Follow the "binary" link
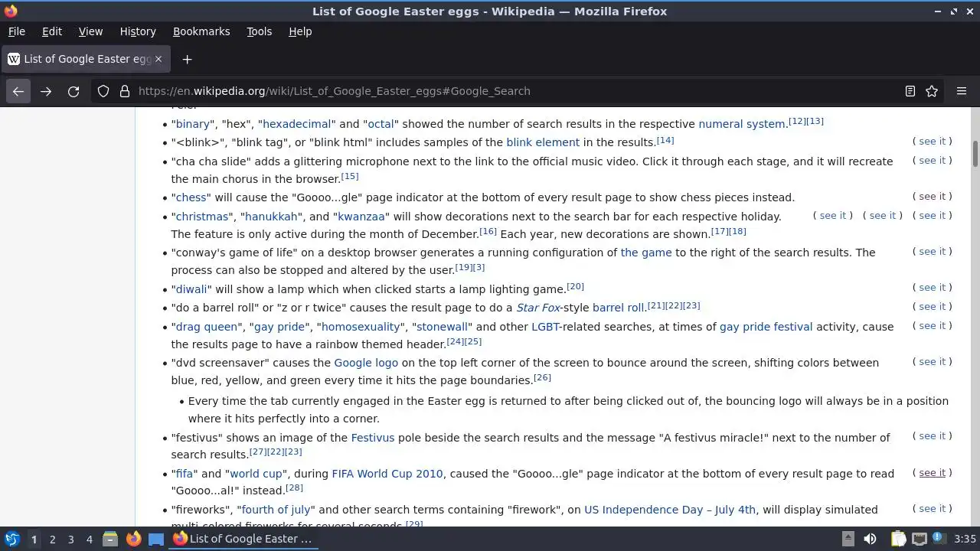 [x=193, y=124]
